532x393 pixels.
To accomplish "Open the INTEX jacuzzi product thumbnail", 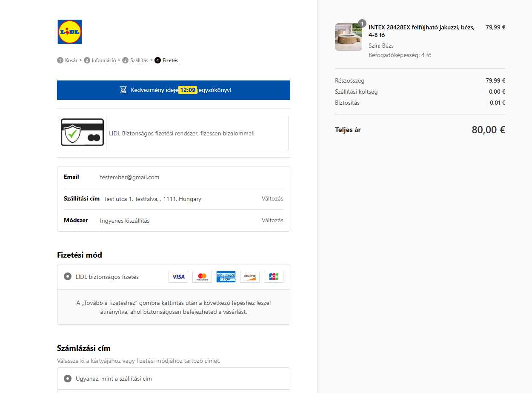I will coord(349,37).
